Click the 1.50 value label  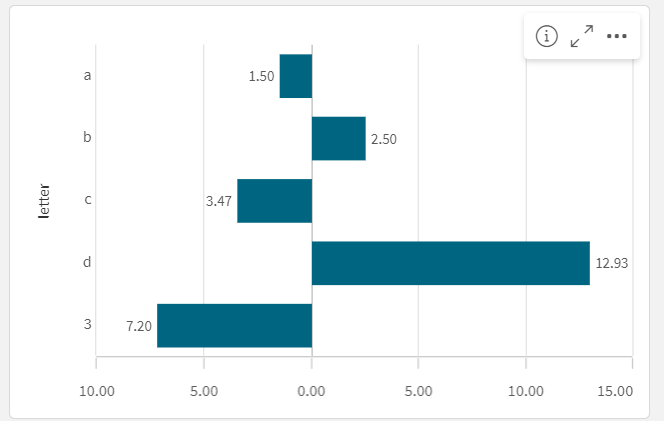[261, 77]
